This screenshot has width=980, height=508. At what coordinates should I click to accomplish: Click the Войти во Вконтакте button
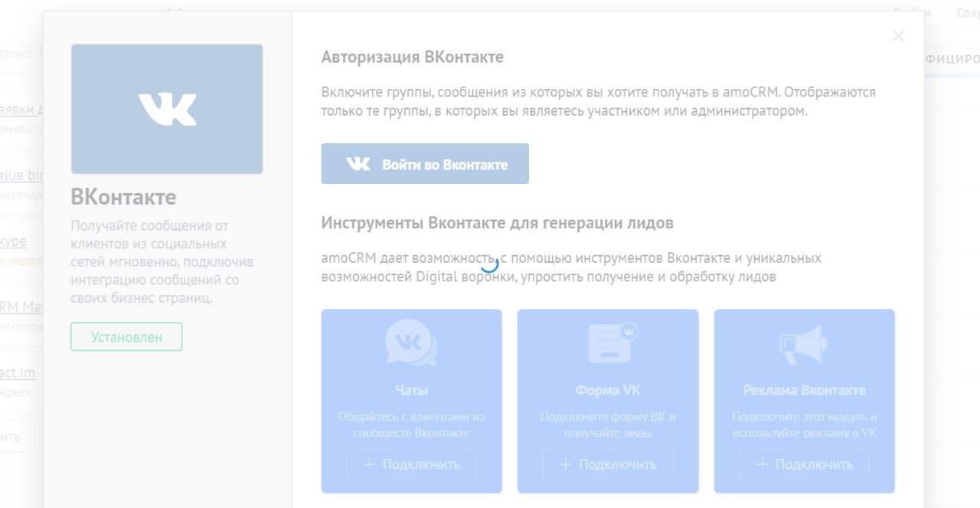click(x=425, y=164)
